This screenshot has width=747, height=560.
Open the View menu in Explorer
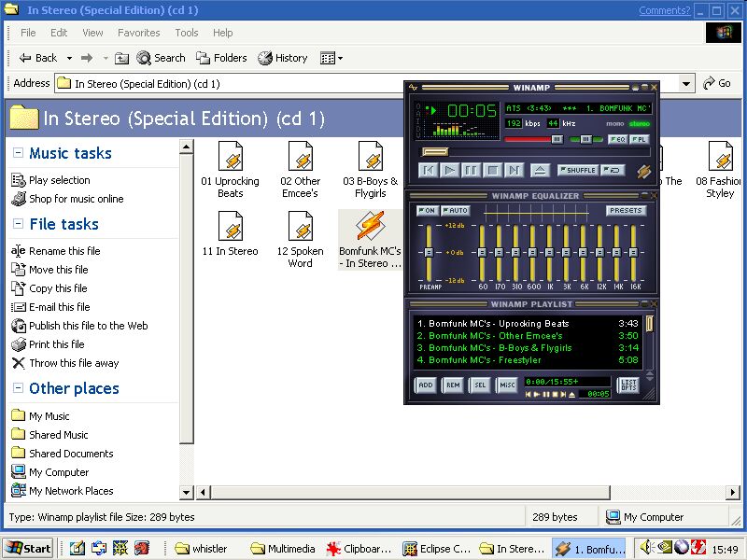click(x=92, y=33)
